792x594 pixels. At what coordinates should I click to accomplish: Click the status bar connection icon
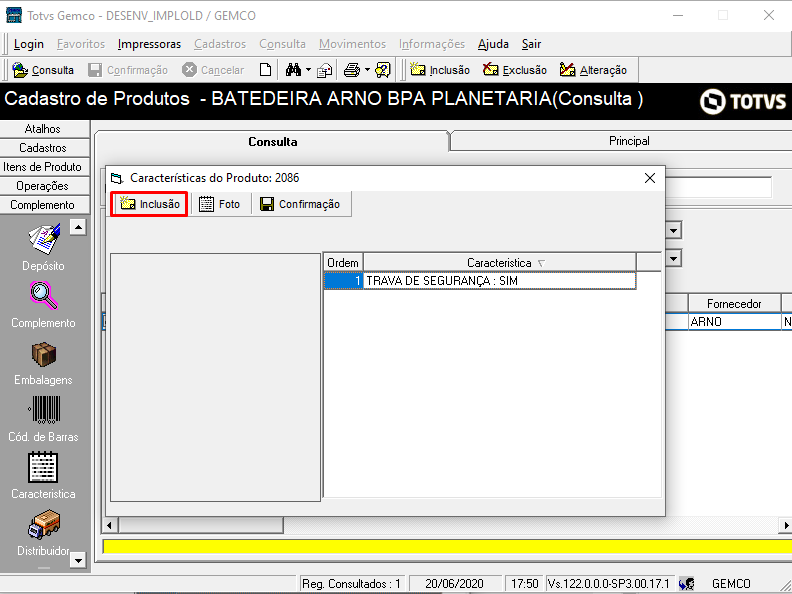686,583
